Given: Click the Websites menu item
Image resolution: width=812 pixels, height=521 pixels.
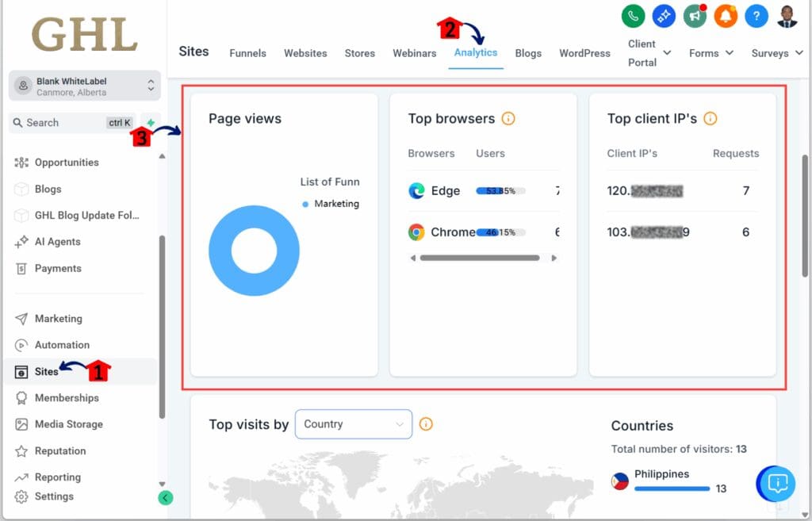Looking at the screenshot, I should (305, 52).
